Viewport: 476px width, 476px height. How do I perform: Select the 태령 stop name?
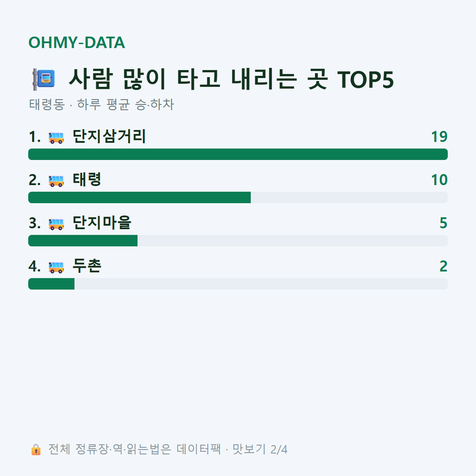coord(87,179)
